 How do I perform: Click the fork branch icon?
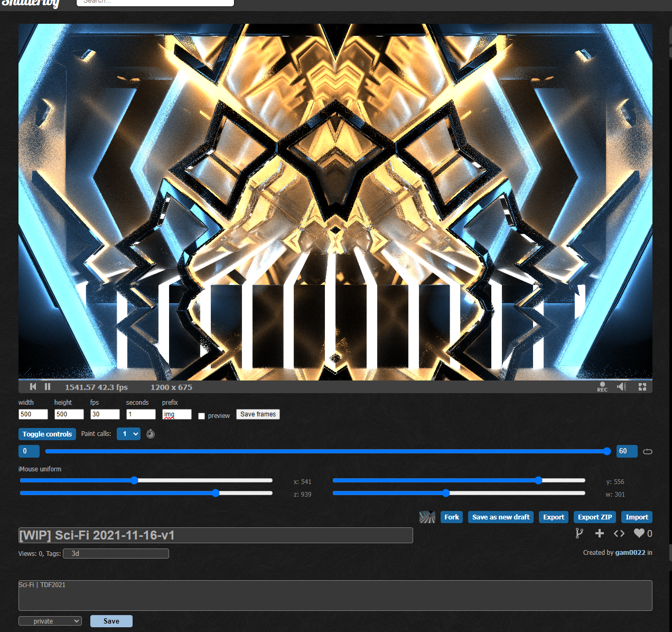pos(579,533)
